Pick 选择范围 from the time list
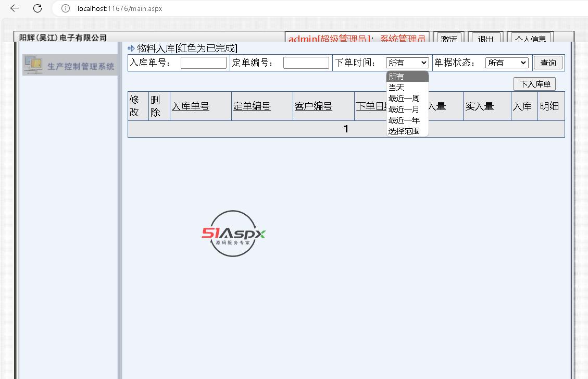The image size is (588, 379). pyautogui.click(x=407, y=131)
